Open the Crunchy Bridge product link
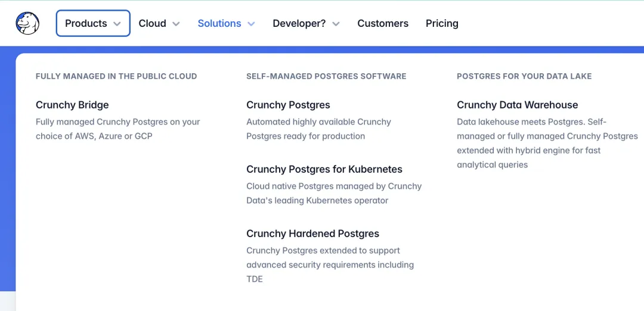This screenshot has width=644, height=311. tap(72, 105)
